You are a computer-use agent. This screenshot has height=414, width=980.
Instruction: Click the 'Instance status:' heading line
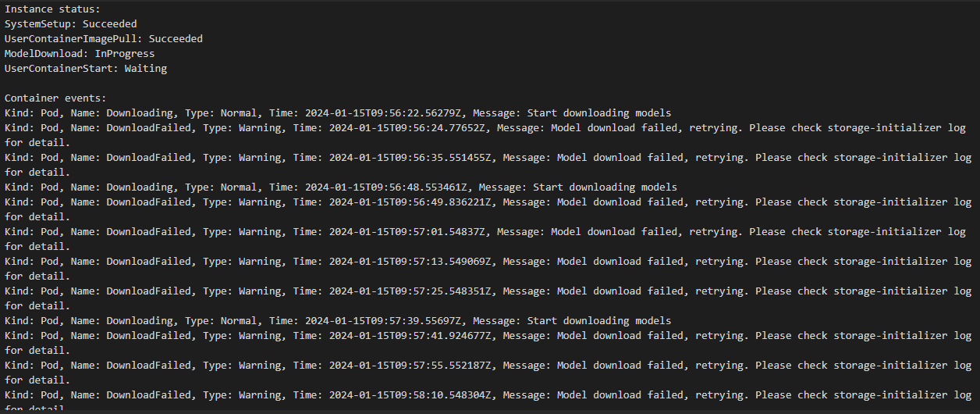point(51,9)
